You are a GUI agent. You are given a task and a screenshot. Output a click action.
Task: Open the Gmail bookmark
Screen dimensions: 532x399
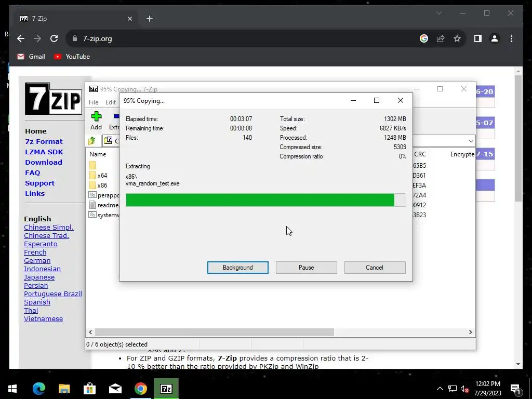pyautogui.click(x=31, y=57)
